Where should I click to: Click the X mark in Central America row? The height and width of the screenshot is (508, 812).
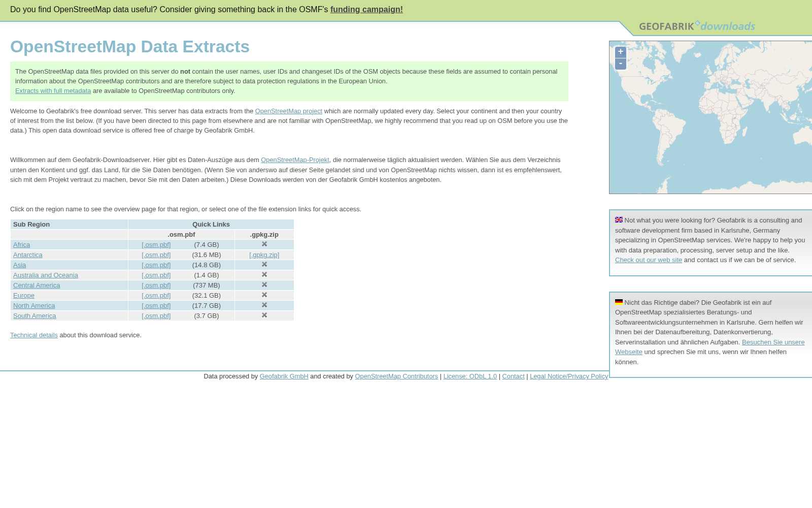(x=264, y=285)
